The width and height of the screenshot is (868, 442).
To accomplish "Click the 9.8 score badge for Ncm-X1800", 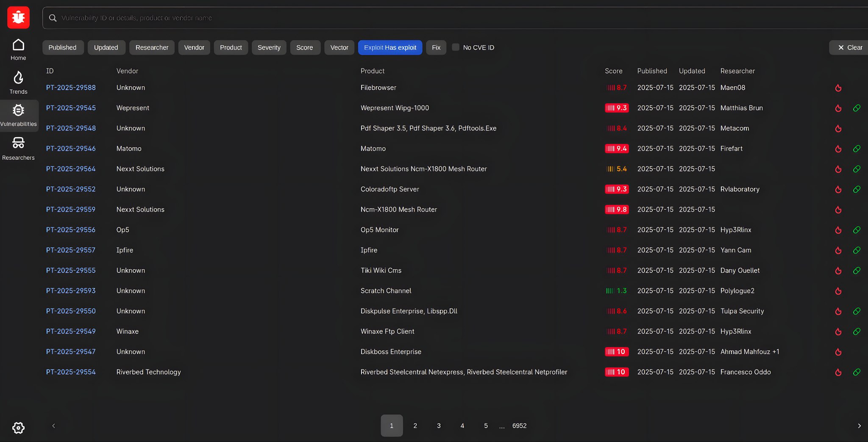I will 617,210.
